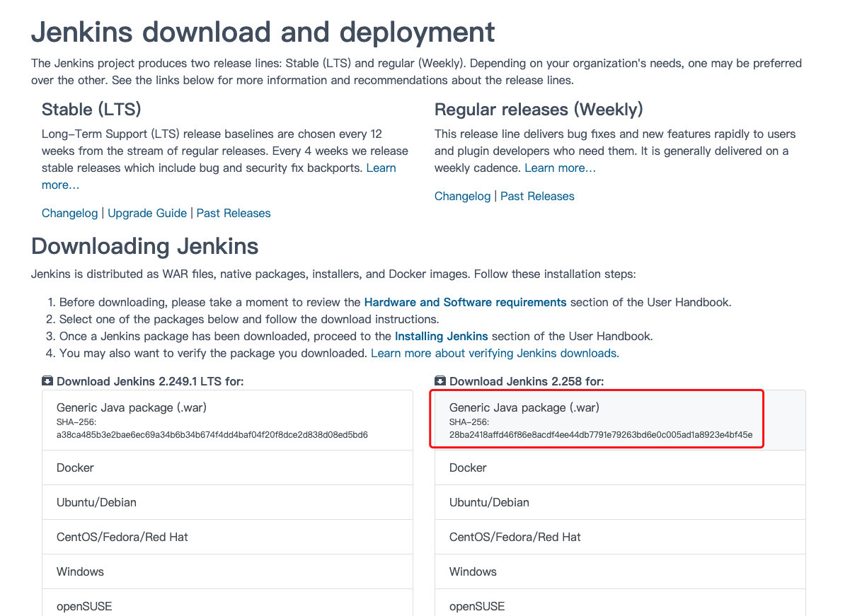Viewport: 850px width, 616px height.
Task: Open the Upgrade Guide link
Action: tap(147, 213)
